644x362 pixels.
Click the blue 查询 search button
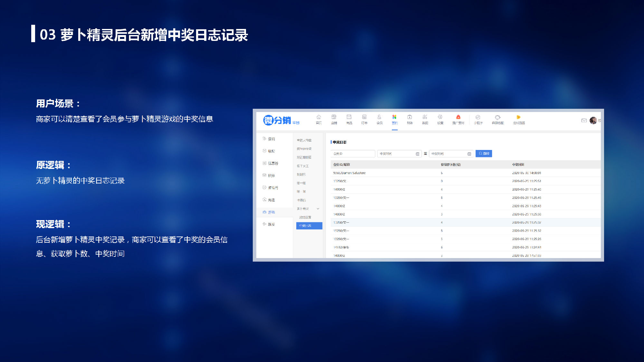[x=484, y=153]
